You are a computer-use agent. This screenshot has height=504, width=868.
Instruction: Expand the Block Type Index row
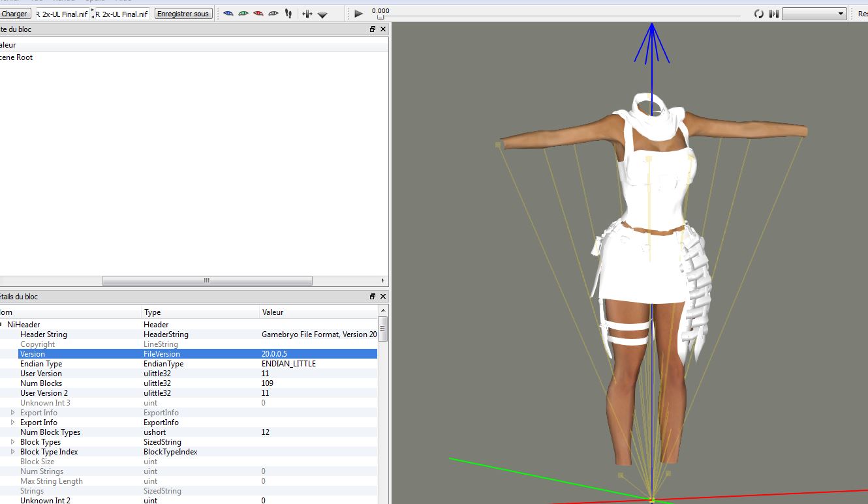coord(12,452)
